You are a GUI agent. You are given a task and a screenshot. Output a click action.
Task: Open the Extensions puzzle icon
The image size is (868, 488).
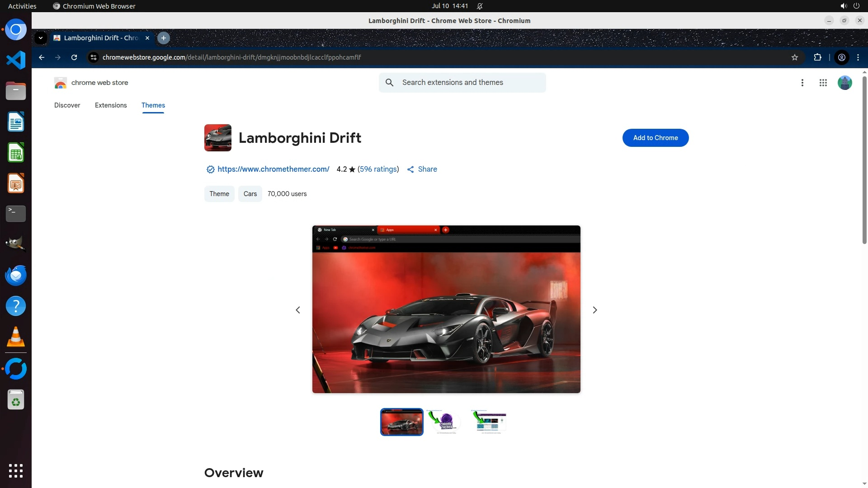pyautogui.click(x=817, y=57)
